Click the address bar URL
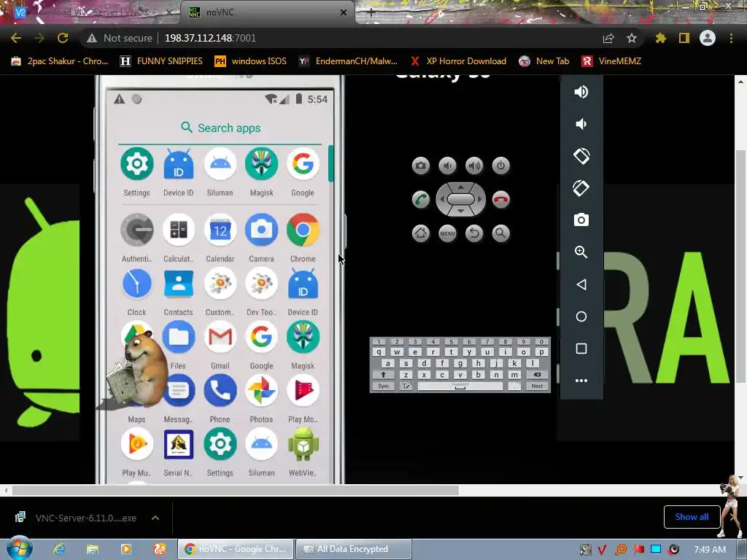 click(x=210, y=38)
